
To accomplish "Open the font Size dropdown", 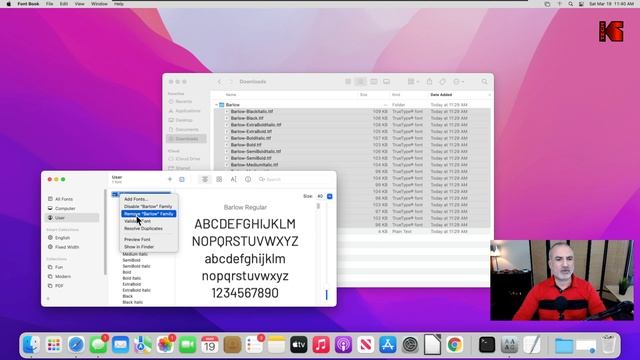I will click(329, 196).
